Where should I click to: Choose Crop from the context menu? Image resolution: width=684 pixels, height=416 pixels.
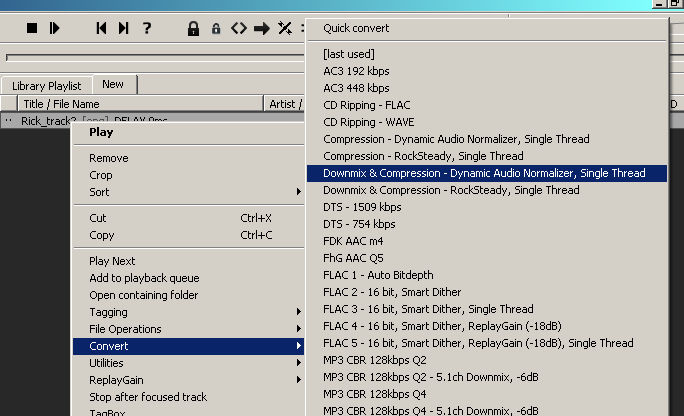coord(188,175)
